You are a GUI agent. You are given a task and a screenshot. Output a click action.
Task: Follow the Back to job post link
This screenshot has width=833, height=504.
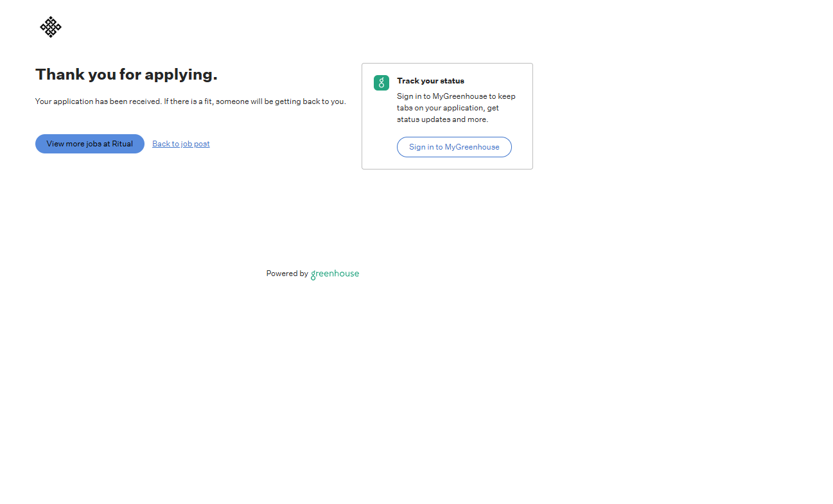point(181,144)
